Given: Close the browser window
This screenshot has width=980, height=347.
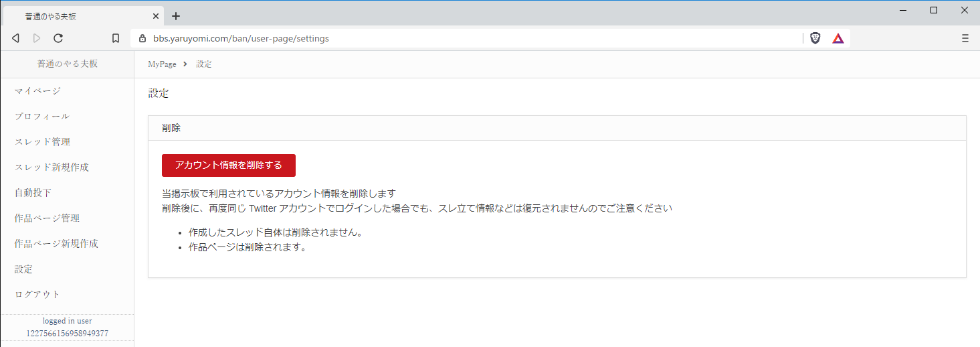Looking at the screenshot, I should (964, 10).
